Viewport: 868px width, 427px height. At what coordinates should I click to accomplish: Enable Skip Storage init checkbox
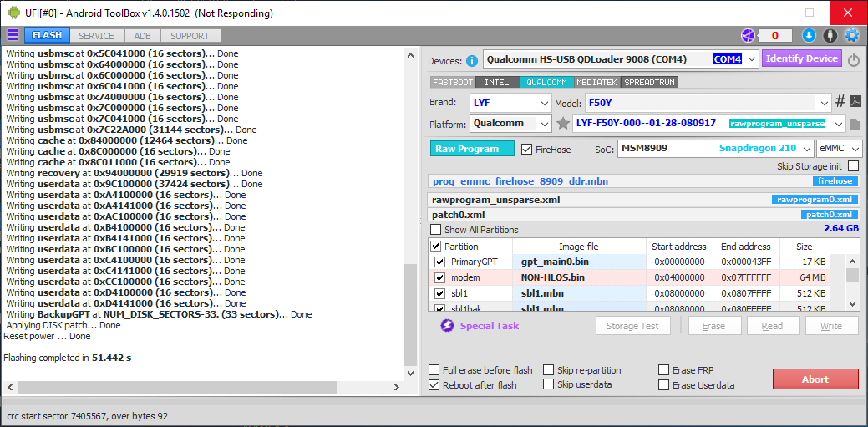tap(853, 166)
